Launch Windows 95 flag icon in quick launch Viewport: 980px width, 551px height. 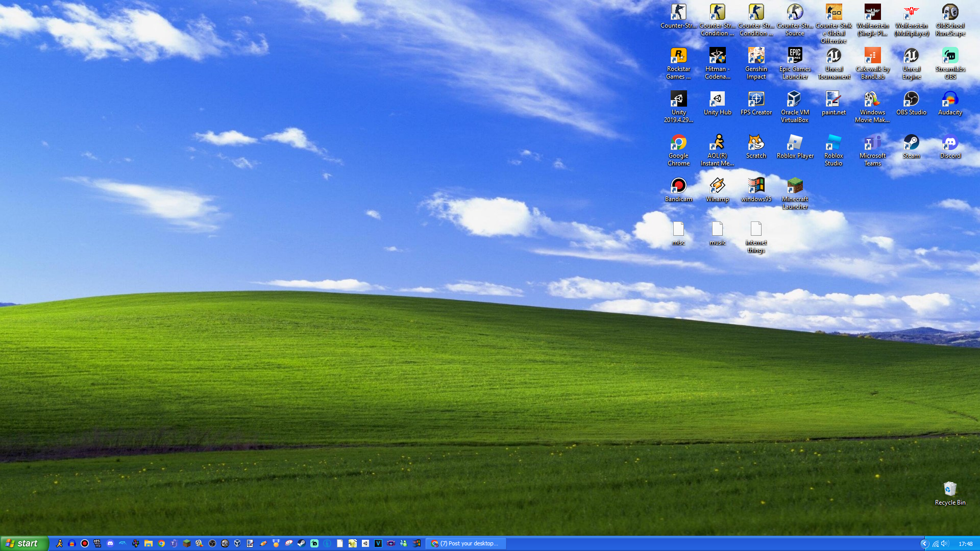(416, 543)
